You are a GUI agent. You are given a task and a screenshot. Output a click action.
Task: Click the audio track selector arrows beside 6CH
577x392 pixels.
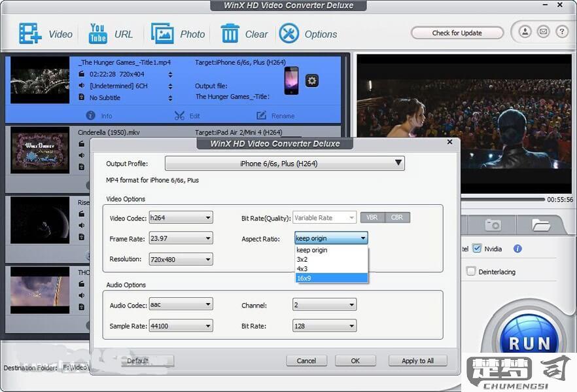click(170, 86)
